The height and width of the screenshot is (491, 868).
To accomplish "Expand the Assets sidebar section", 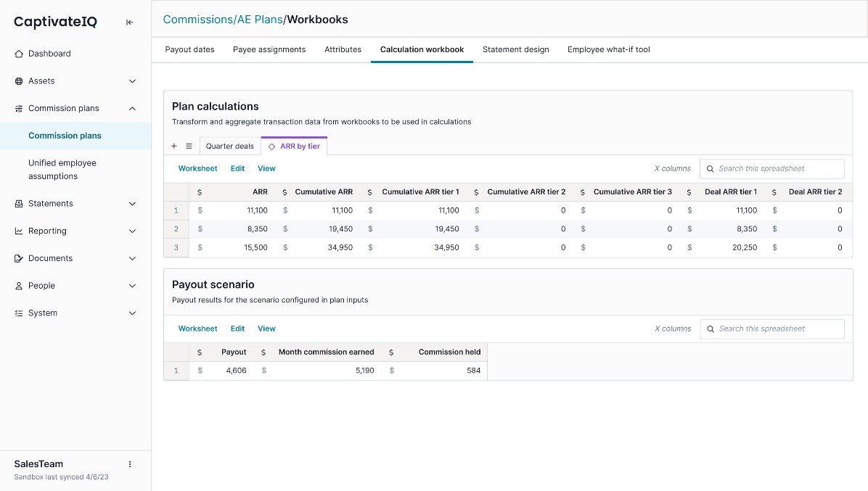I will (x=132, y=81).
